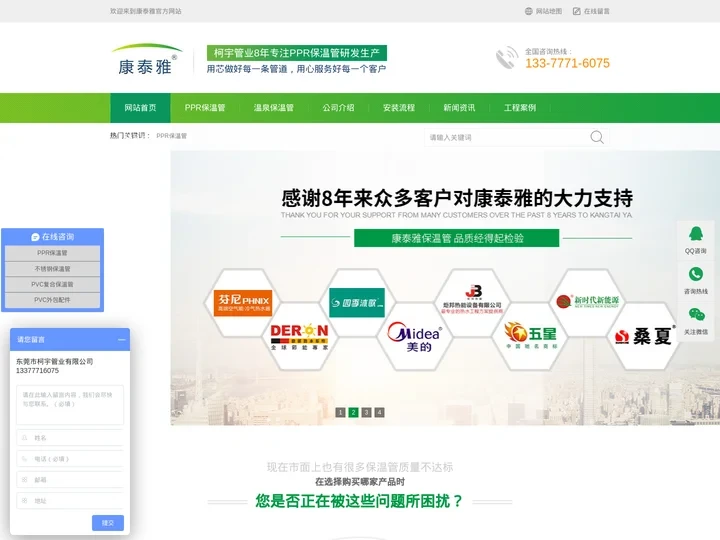Click the 康泰雅保温管 品质经得起检验 banner label
The image size is (720, 540).
(x=457, y=238)
